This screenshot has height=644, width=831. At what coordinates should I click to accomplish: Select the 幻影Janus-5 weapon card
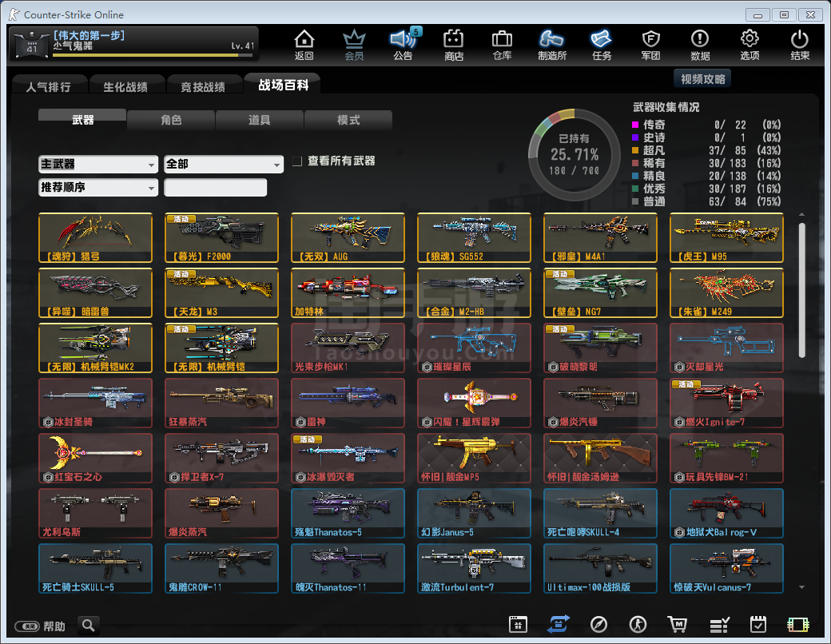[474, 513]
